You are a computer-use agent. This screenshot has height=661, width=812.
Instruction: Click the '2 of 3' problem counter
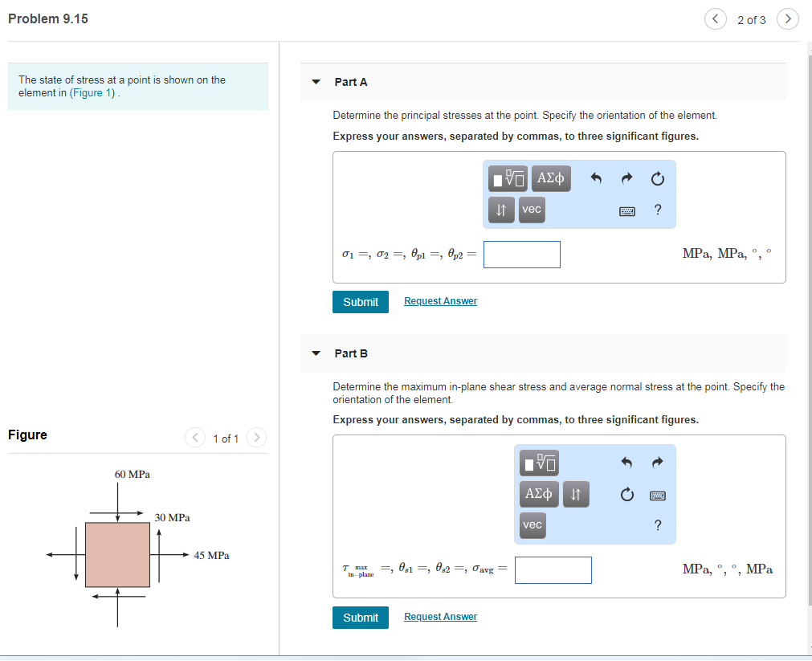tap(752, 20)
